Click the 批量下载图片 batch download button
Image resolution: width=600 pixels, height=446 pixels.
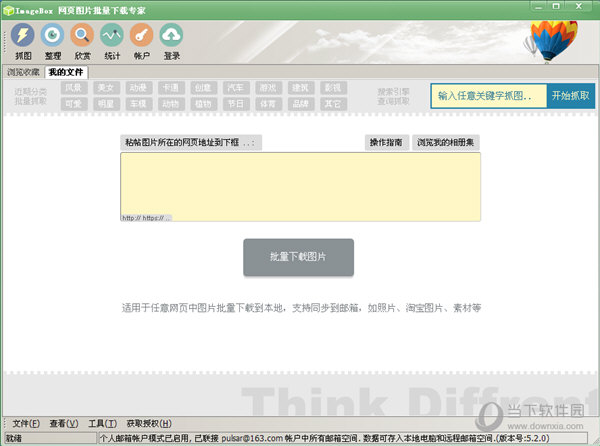click(298, 257)
